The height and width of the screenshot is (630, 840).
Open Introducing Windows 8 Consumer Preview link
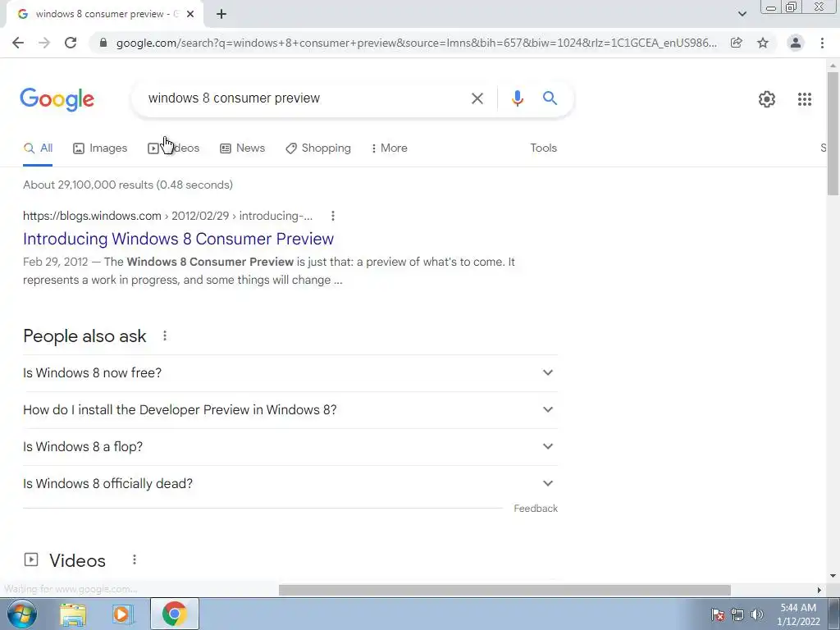(x=178, y=239)
